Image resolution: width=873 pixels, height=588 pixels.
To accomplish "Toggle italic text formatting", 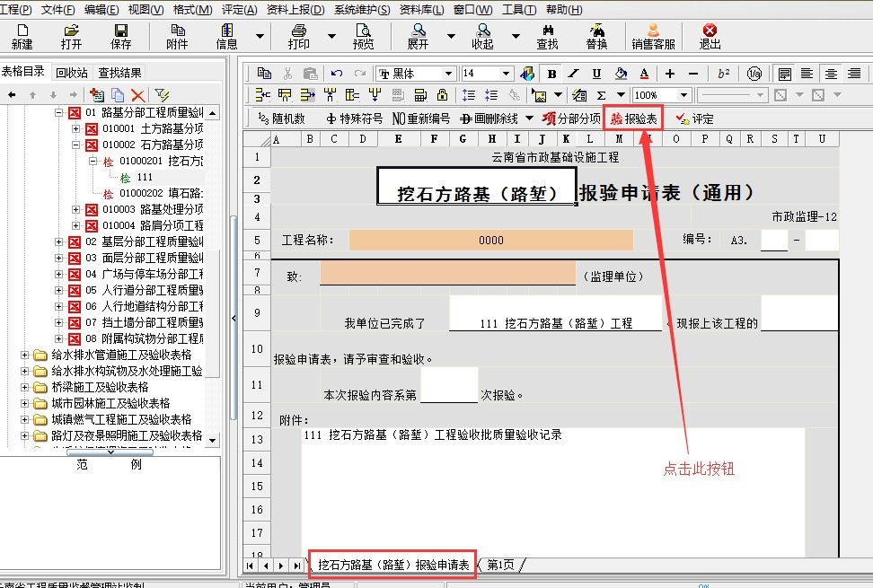I will (x=574, y=74).
